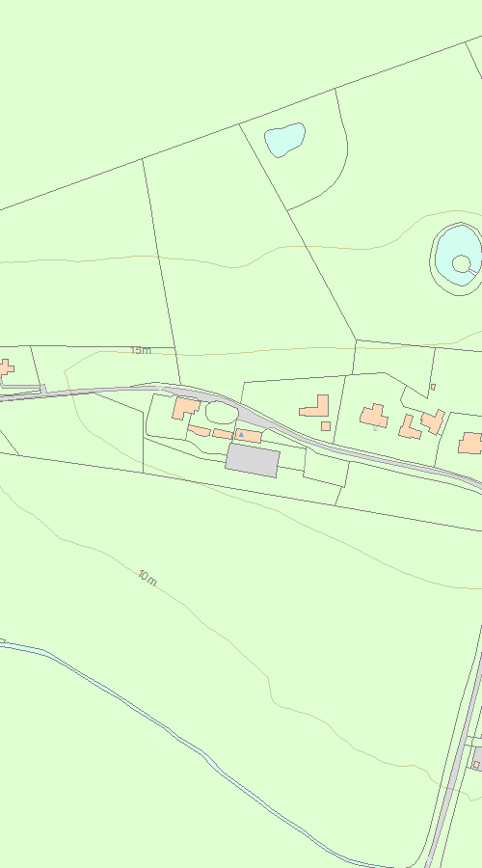
Task: Select the small island inside the round pond
Action: tap(461, 263)
